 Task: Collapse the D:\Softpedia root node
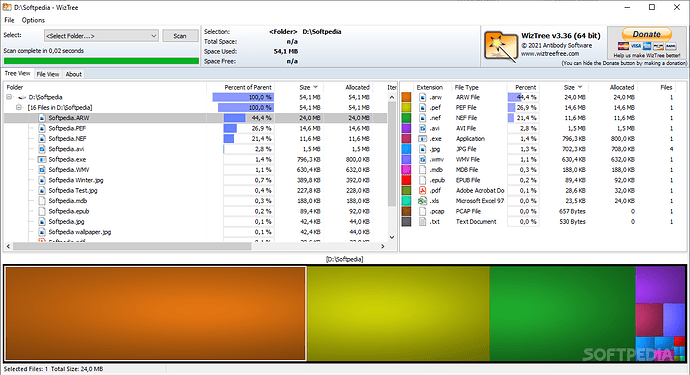coord(9,97)
